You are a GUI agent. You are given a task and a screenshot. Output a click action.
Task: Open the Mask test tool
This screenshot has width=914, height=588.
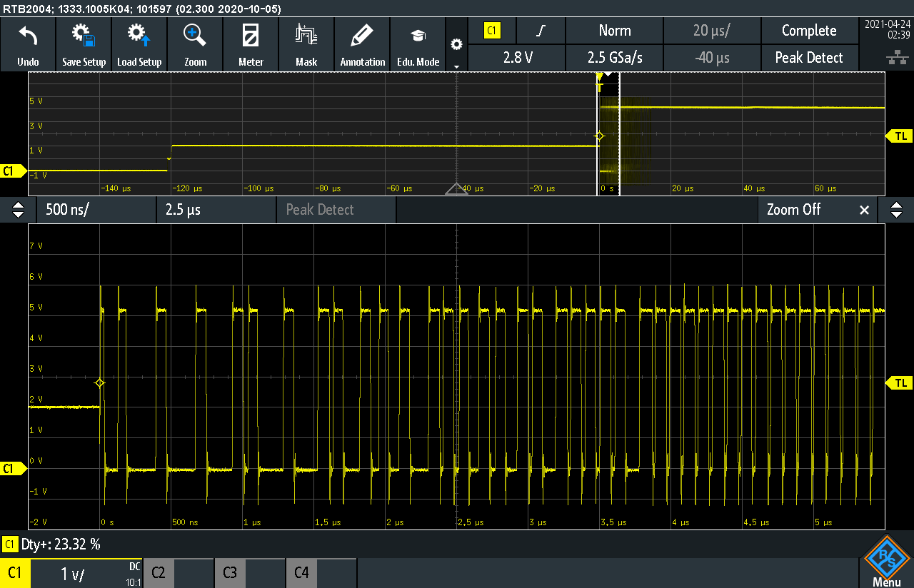[306, 44]
